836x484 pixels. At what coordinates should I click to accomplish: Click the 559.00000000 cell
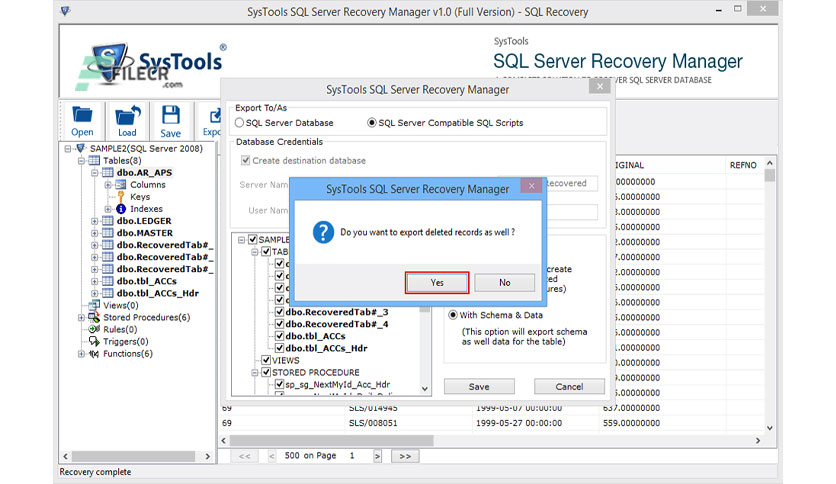(x=631, y=423)
